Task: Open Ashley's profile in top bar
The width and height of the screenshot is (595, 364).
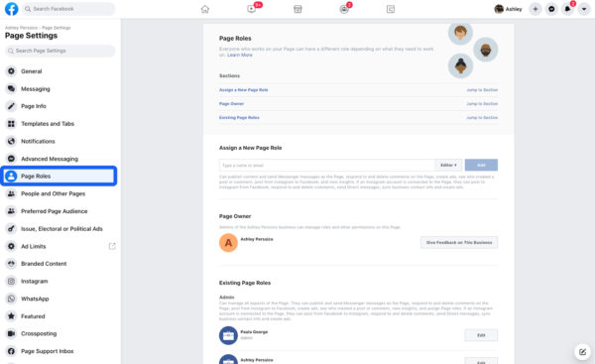Action: [x=509, y=9]
